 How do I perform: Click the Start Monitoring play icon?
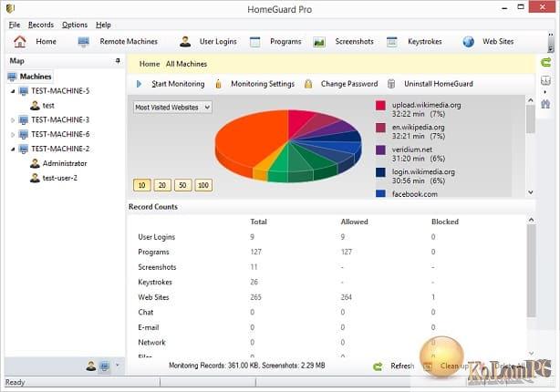pyautogui.click(x=140, y=84)
